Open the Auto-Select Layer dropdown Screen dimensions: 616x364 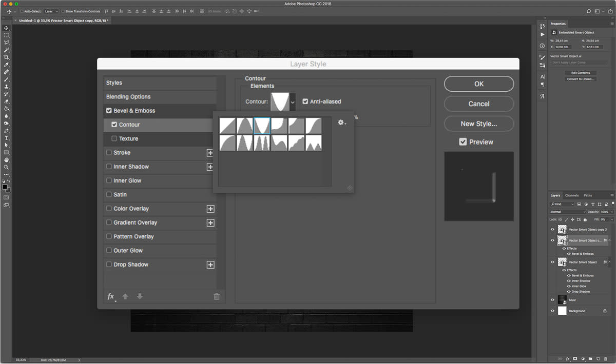click(x=51, y=11)
